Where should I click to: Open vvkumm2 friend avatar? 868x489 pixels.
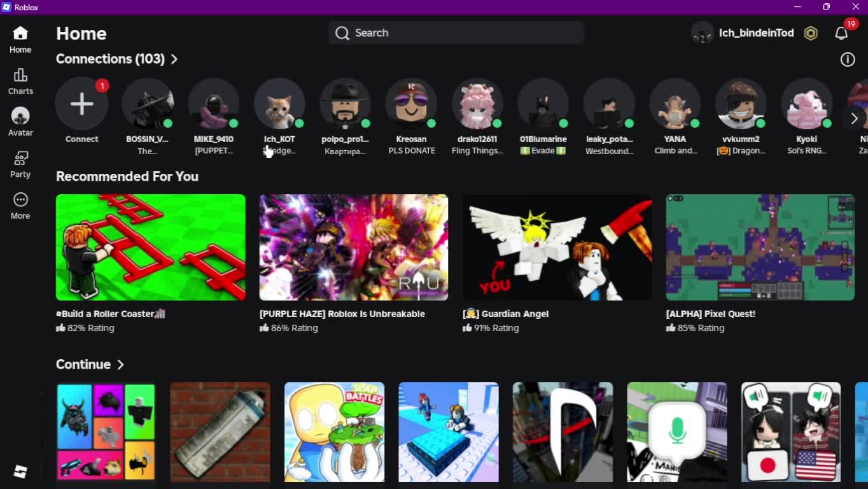click(x=741, y=104)
